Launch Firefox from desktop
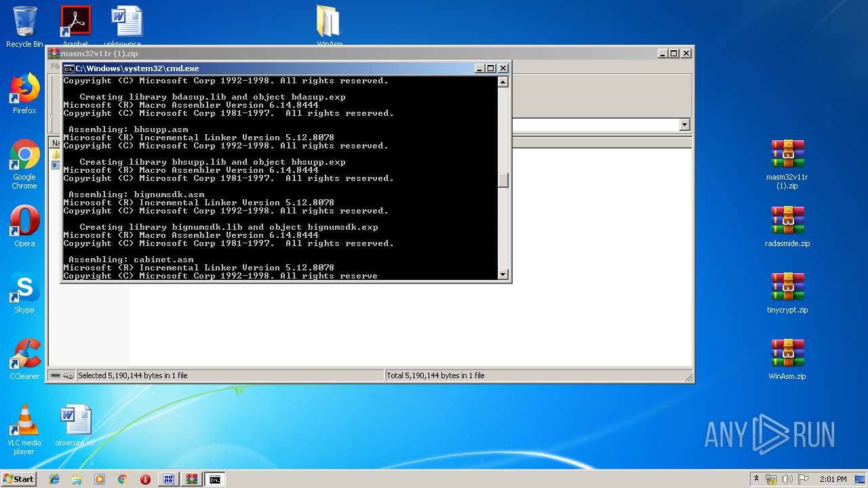868x488 pixels. point(24,94)
